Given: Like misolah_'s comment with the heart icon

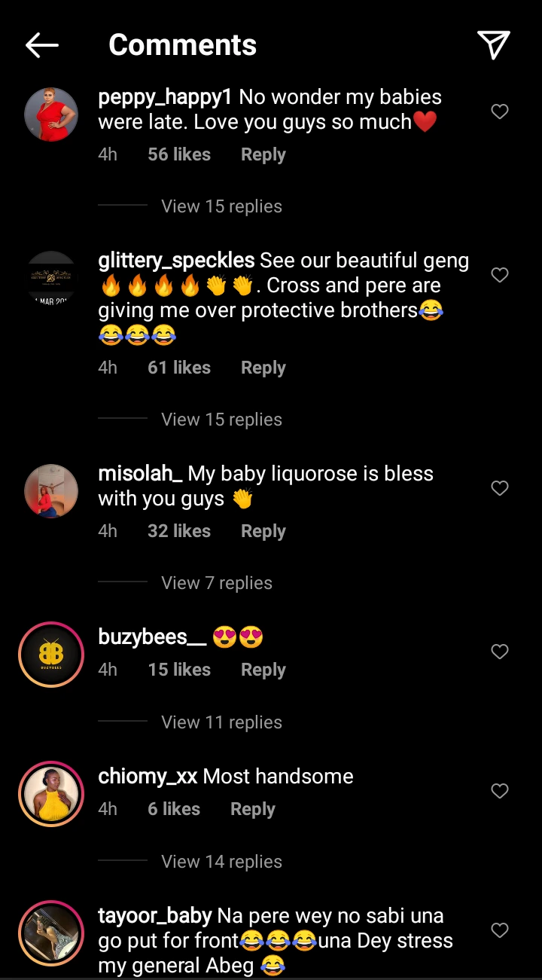Looking at the screenshot, I should point(500,488).
